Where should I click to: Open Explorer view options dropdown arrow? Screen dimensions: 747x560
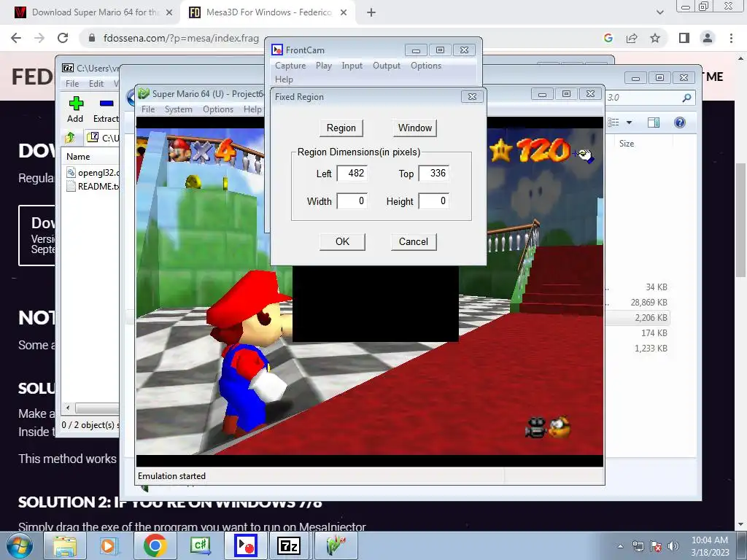629,122
